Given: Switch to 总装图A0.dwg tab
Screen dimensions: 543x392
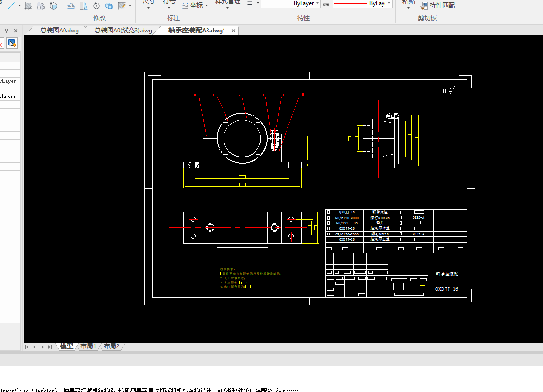Looking at the screenshot, I should pyautogui.click(x=59, y=31).
